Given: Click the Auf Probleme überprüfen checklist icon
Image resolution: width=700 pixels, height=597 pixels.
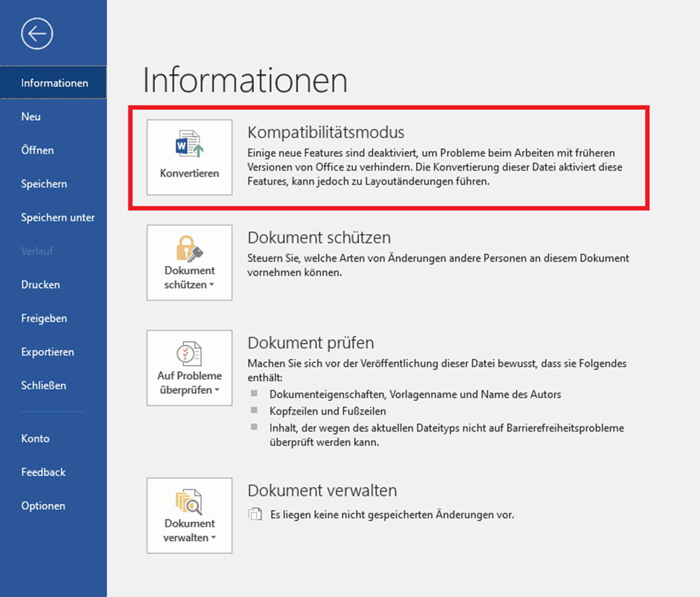Looking at the screenshot, I should point(189,353).
